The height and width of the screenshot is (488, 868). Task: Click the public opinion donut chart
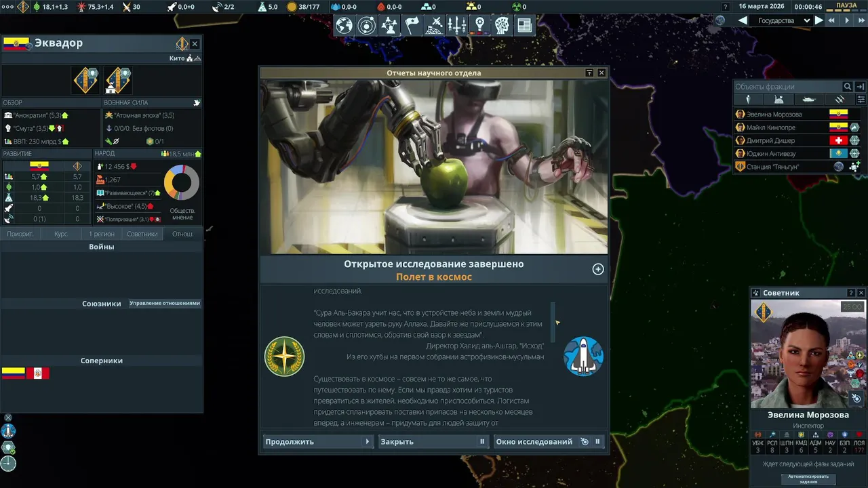tap(182, 182)
